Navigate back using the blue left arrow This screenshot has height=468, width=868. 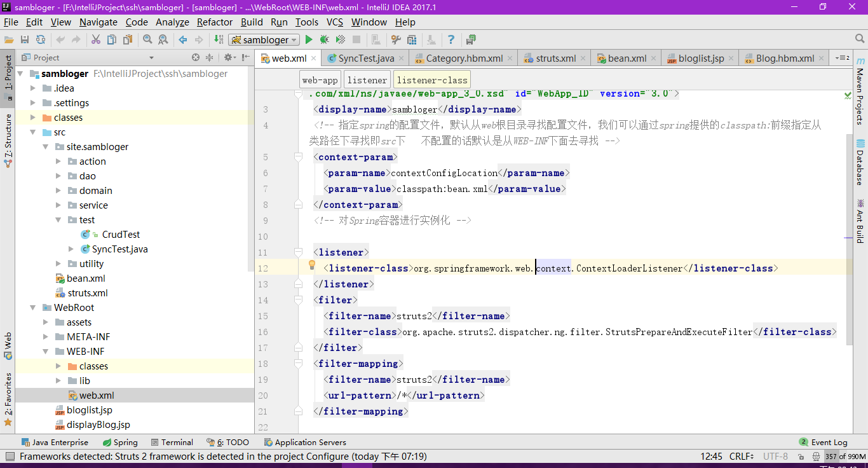coord(183,39)
